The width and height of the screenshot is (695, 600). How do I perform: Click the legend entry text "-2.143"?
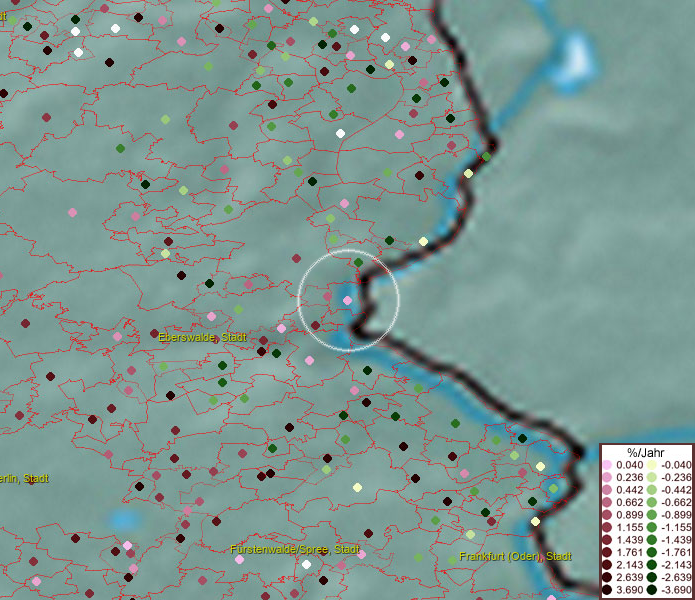(x=676, y=565)
